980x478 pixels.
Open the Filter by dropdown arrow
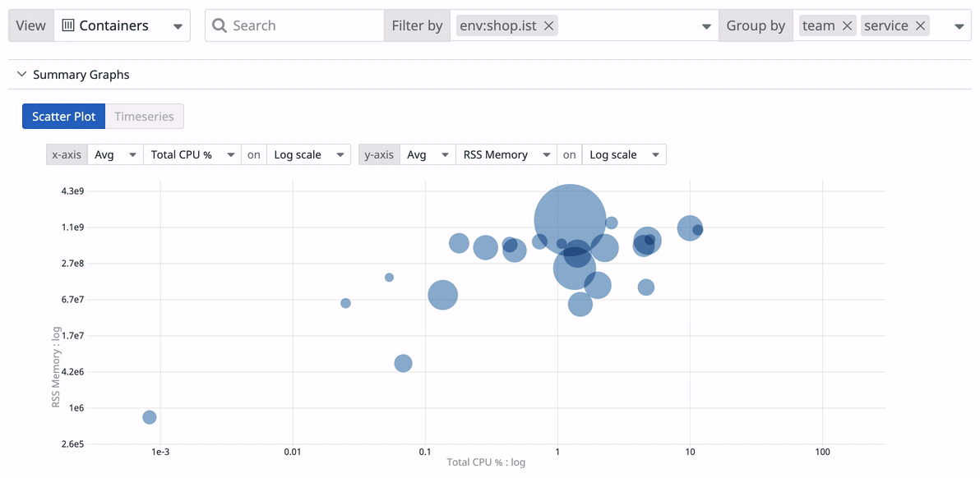pyautogui.click(x=705, y=25)
